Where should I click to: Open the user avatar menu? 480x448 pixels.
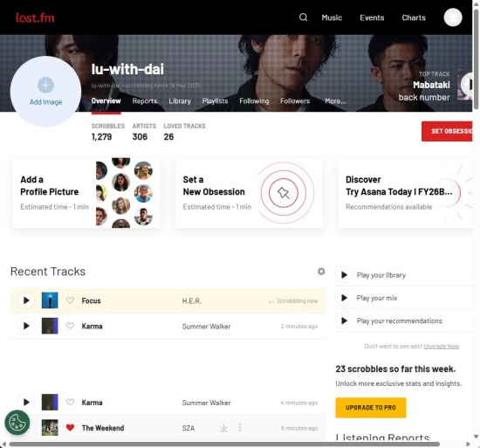453,17
